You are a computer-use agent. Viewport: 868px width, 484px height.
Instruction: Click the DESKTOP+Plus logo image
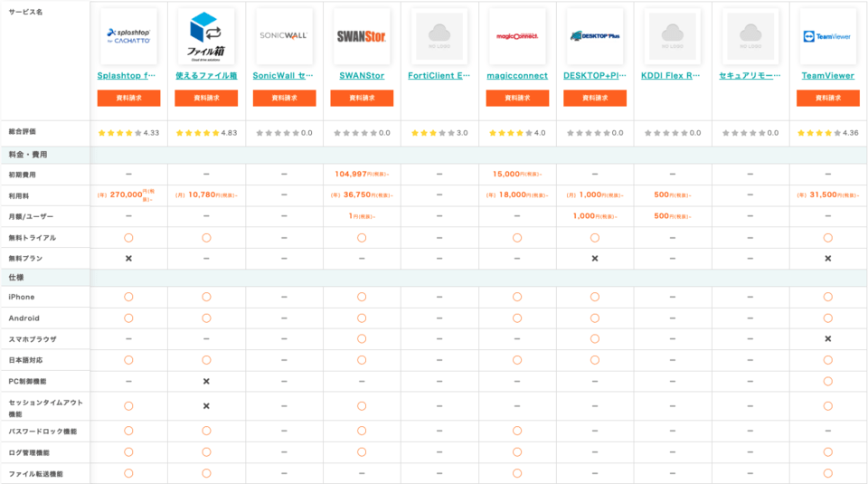tap(595, 36)
